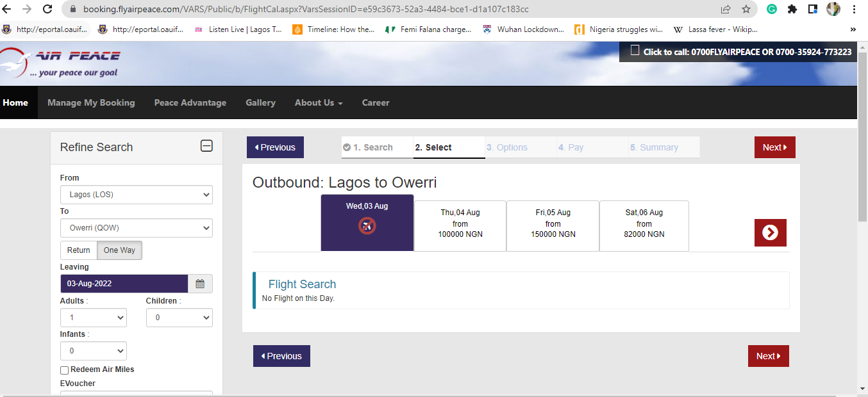The image size is (868, 397).
Task: Click the 4. Pay step
Action: coord(592,147)
